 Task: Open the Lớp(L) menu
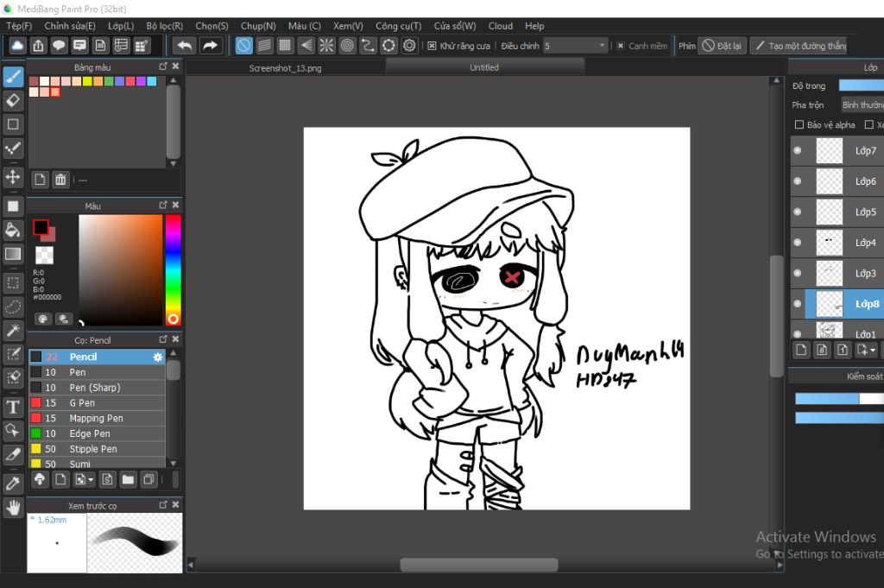pyautogui.click(x=121, y=26)
